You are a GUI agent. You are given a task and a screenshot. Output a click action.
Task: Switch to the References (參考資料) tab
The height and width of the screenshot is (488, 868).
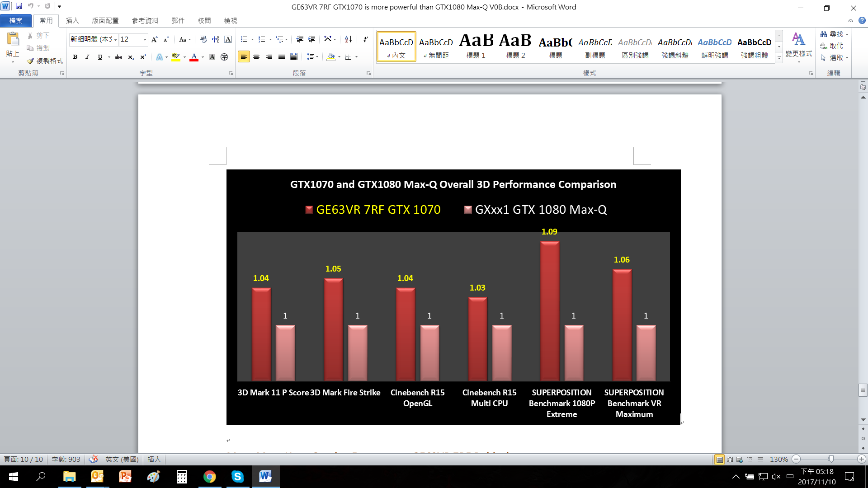pyautogui.click(x=145, y=20)
